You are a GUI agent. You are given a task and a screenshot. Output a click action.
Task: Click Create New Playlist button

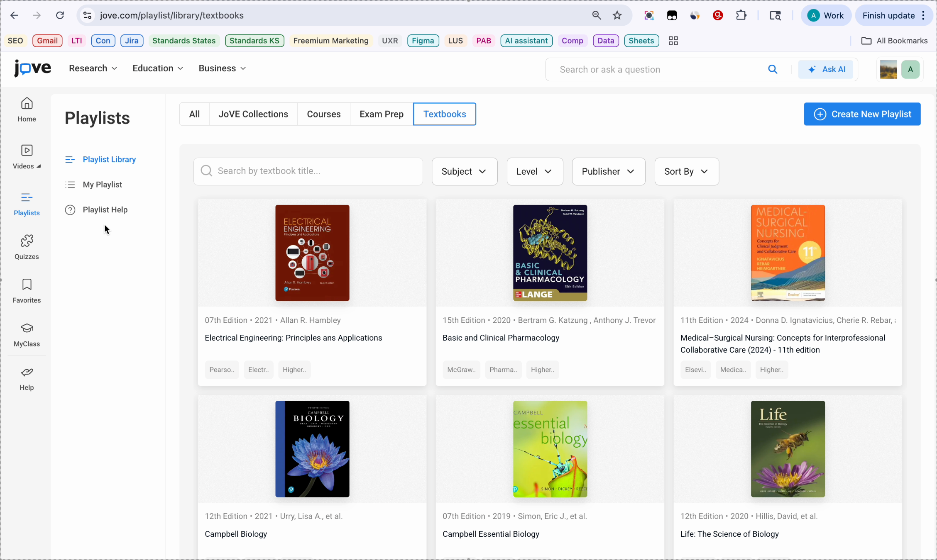click(862, 114)
